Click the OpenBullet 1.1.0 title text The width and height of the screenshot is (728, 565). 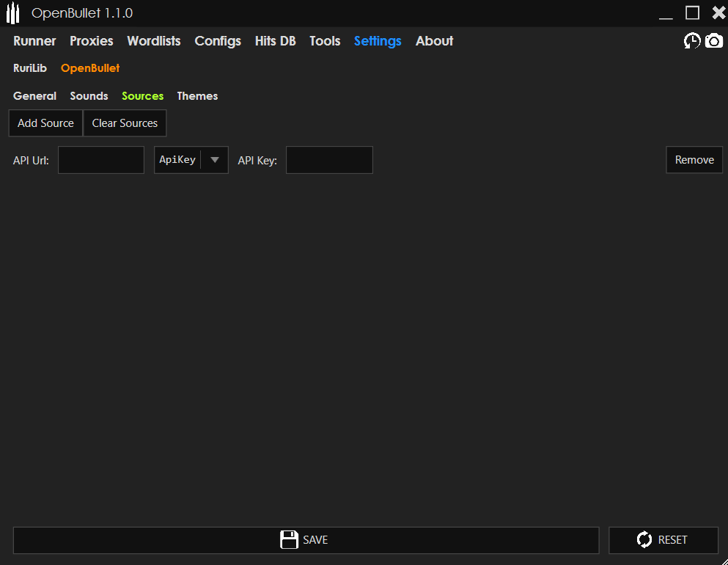coord(82,13)
